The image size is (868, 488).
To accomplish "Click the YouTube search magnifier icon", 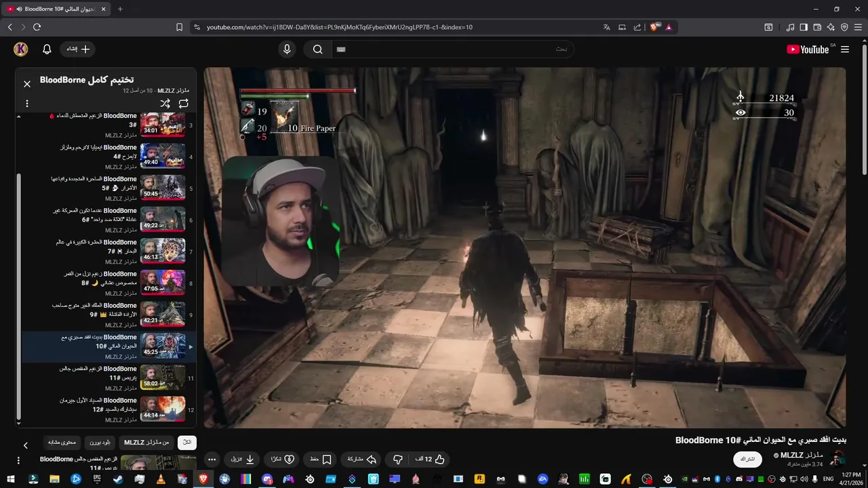I will [317, 49].
